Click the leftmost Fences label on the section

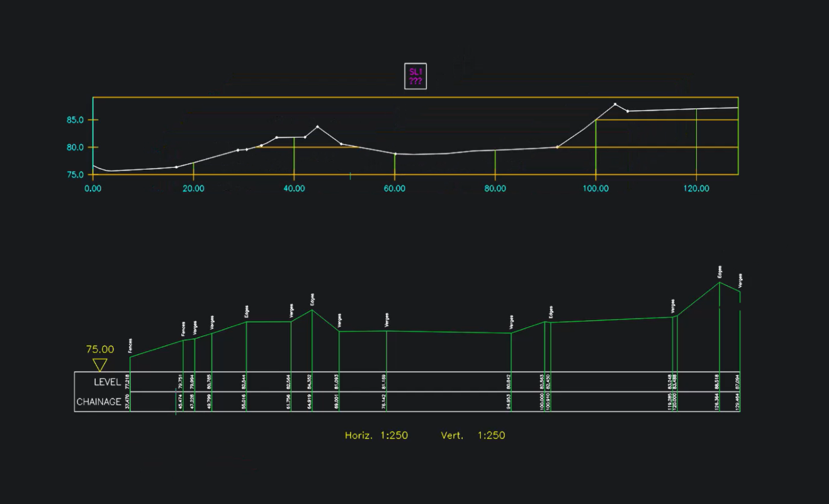click(130, 346)
